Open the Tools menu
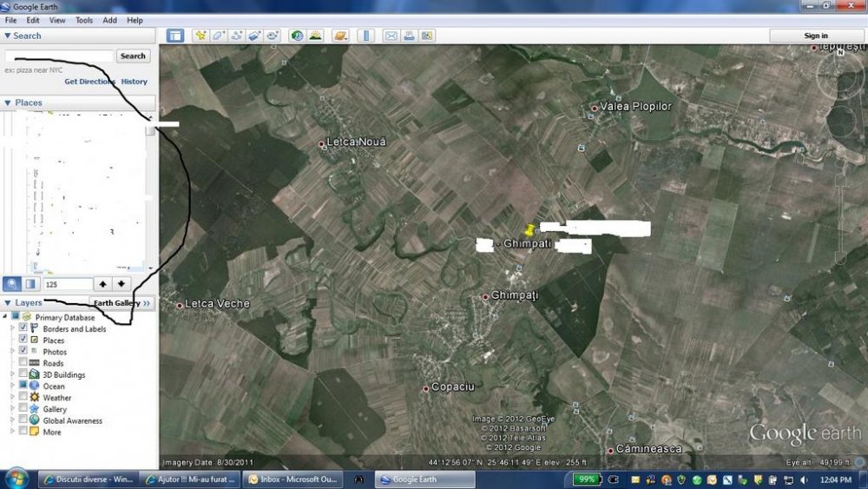Image resolution: width=868 pixels, height=489 pixels. (83, 20)
